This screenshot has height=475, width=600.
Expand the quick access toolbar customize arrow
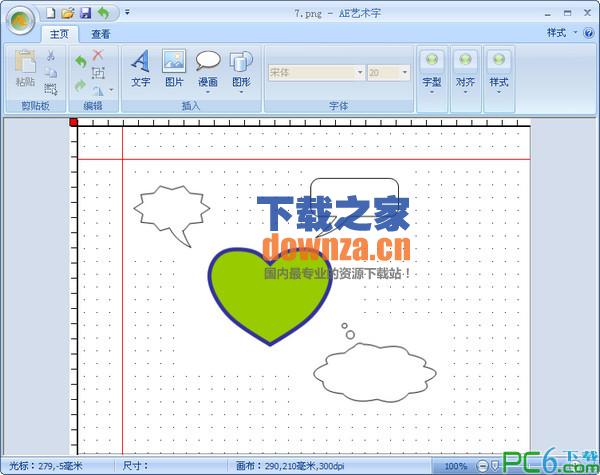(127, 13)
